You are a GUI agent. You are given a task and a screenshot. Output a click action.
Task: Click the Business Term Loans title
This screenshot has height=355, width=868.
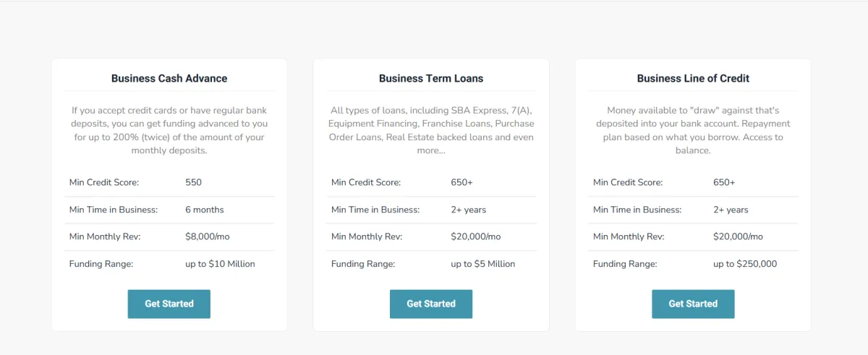point(431,78)
